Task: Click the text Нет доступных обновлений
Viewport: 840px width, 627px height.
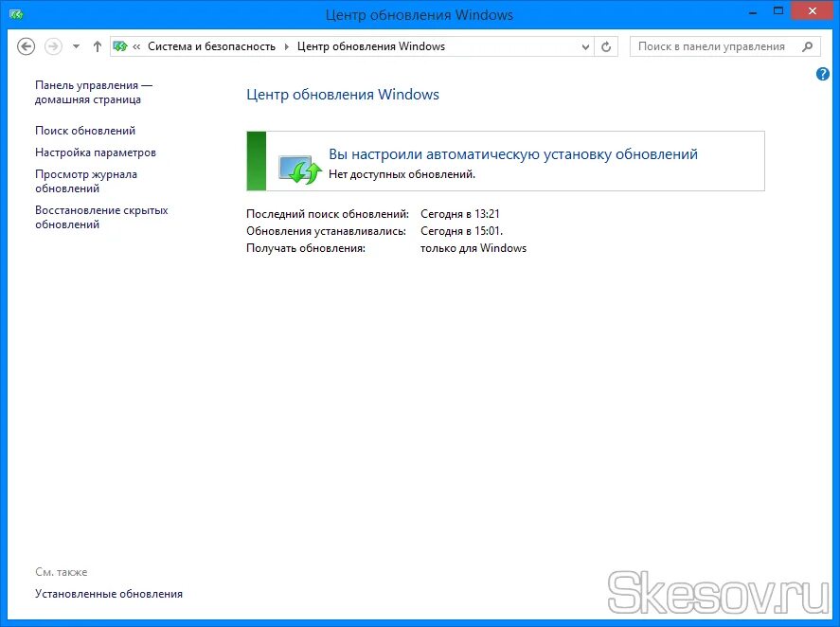Action: (402, 174)
